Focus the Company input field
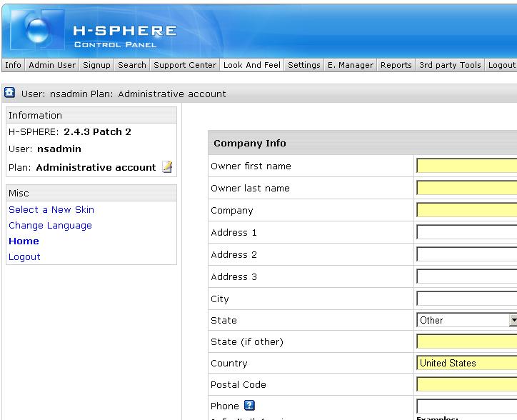This screenshot has width=517, height=420. point(467,210)
